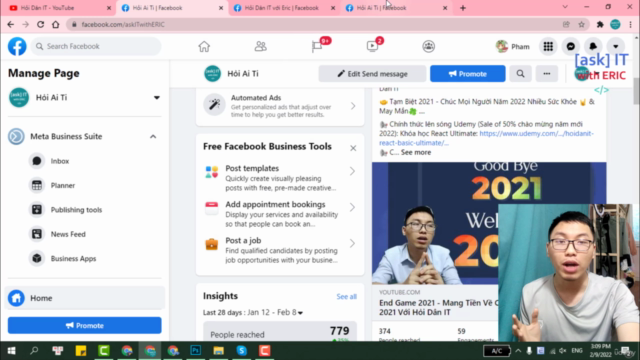Image resolution: width=640 pixels, height=360 pixels.
Task: Open Add appointment bookings chevron
Action: 352,207
